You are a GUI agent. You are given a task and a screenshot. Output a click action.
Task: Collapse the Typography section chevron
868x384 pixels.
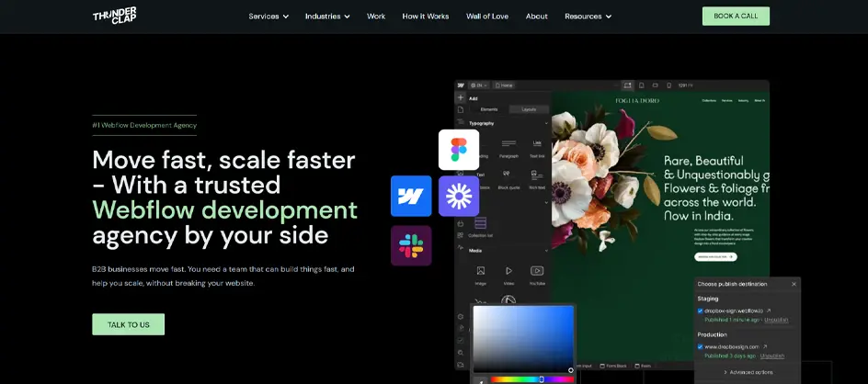tap(546, 123)
